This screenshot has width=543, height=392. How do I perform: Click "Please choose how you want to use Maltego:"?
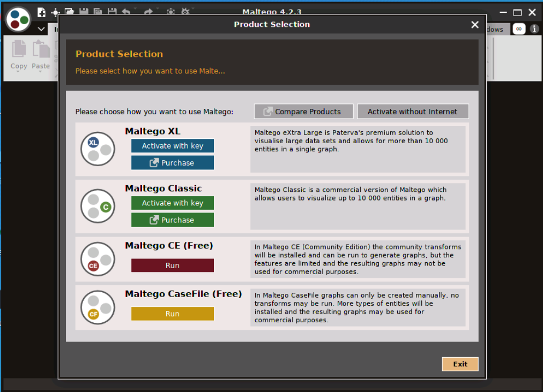154,112
